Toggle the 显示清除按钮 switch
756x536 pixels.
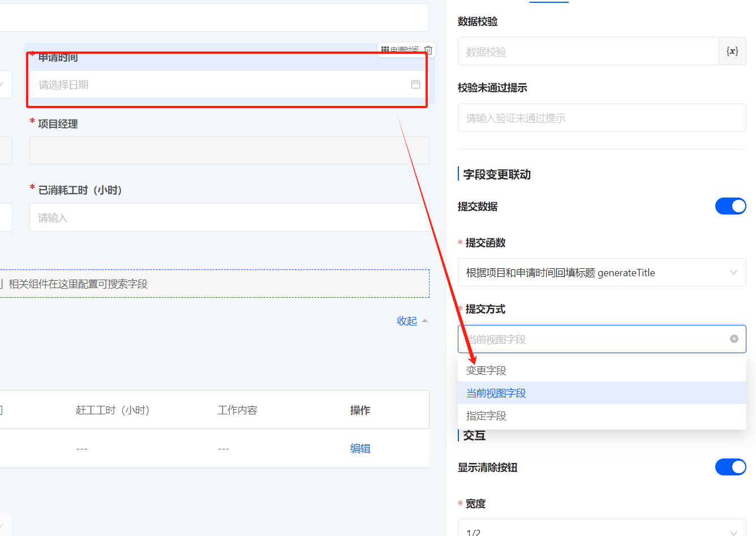(731, 467)
